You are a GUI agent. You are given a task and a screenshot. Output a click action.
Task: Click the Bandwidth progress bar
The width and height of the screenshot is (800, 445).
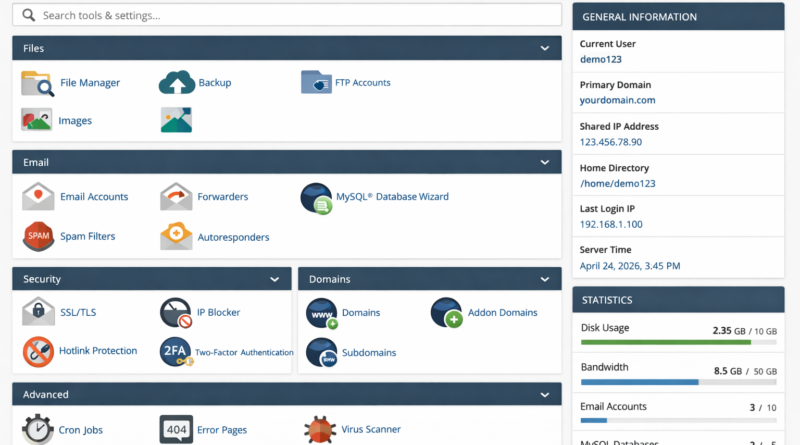(679, 382)
